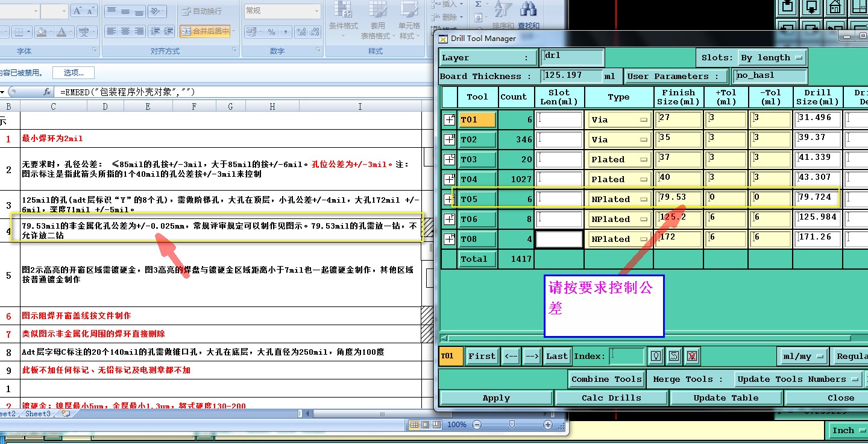The image size is (868, 444).
Task: Open the Update Tools Numbers dropdown
Action: click(x=798, y=379)
